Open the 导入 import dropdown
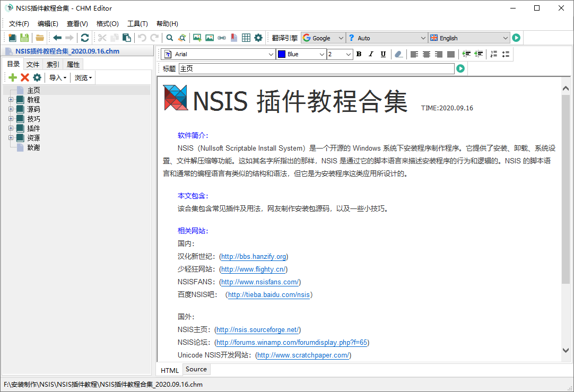This screenshot has width=574, height=392. 58,77
